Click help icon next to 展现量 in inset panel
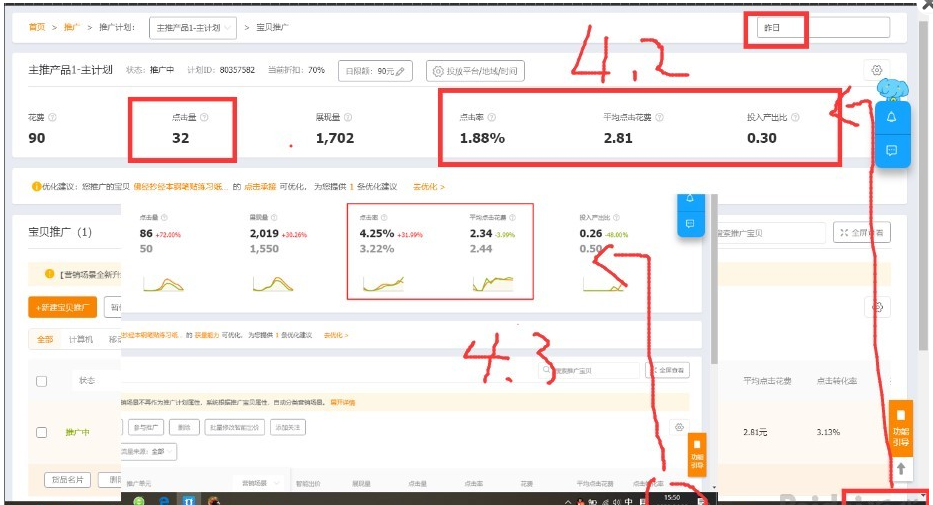Viewport: 933px width, 505px height. (x=274, y=218)
